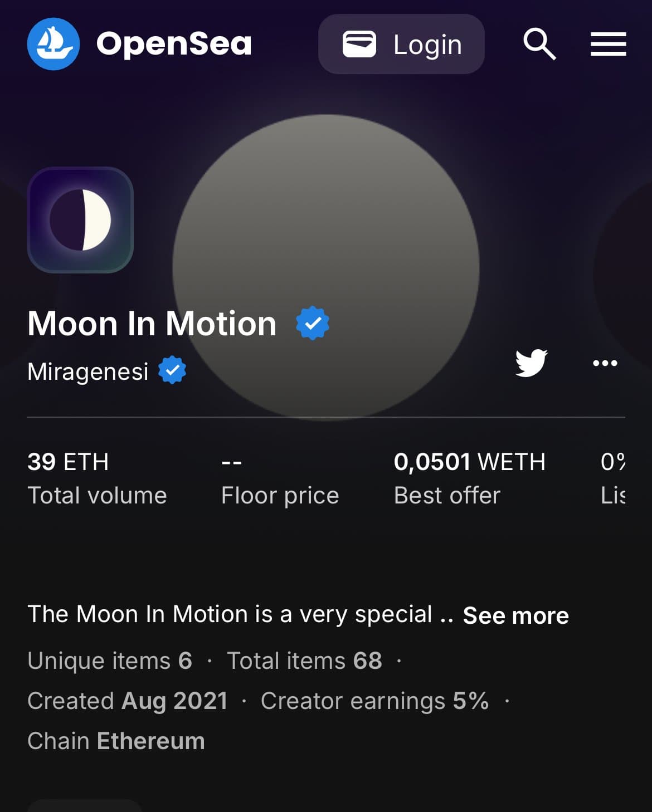
Task: Select the Floor price stat
Action: (280, 479)
